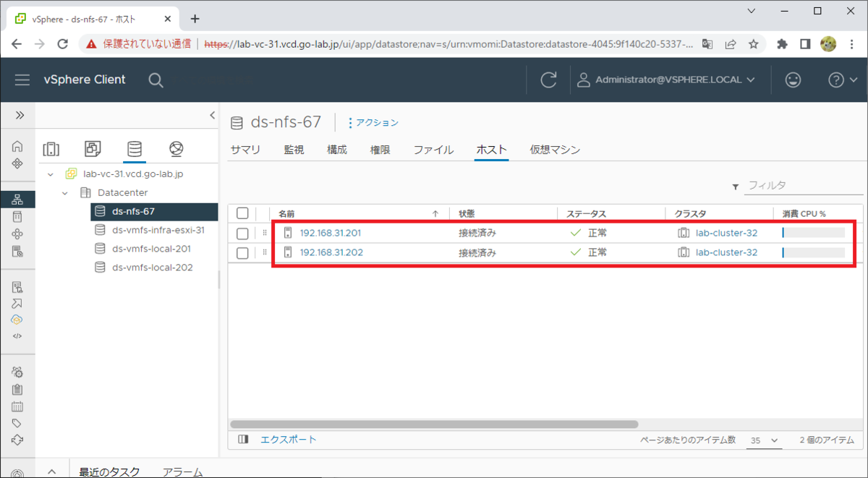Viewport: 868px width, 478px height.
Task: Check the box for host 192.168.31.201
Action: tap(242, 233)
